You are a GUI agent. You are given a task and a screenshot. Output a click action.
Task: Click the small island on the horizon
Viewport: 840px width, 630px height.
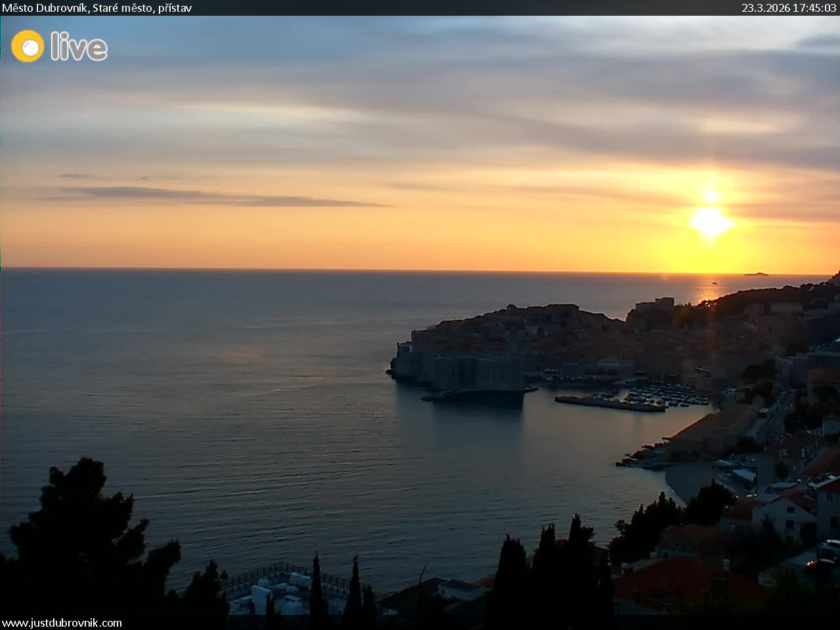pos(756,274)
